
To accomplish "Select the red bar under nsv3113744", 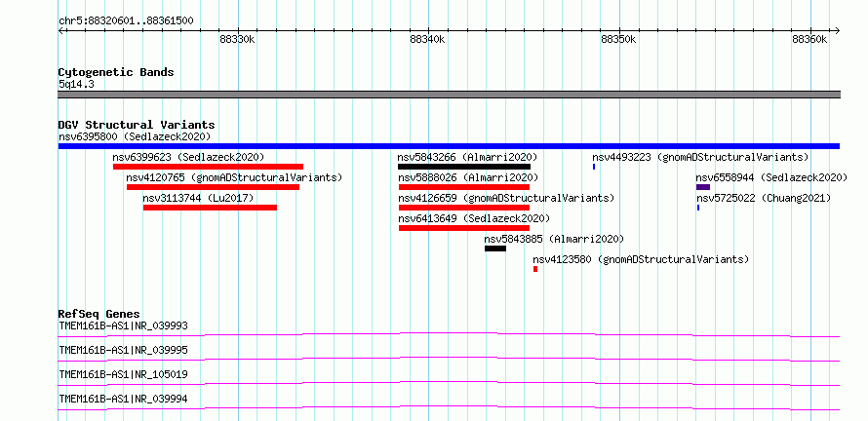I will click(210, 208).
